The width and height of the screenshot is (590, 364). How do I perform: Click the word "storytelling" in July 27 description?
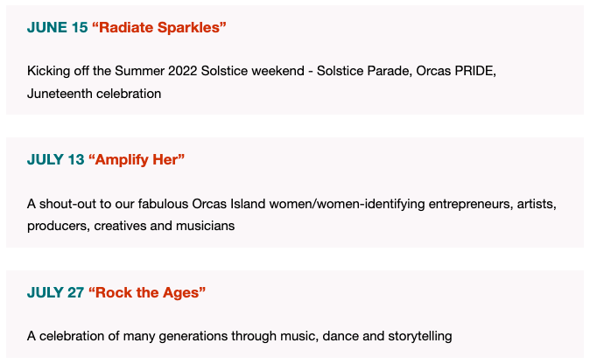[x=420, y=336]
